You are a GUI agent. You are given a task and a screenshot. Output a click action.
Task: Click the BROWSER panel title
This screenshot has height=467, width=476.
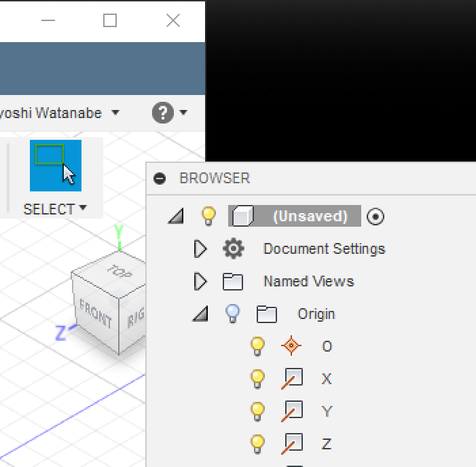click(x=215, y=178)
